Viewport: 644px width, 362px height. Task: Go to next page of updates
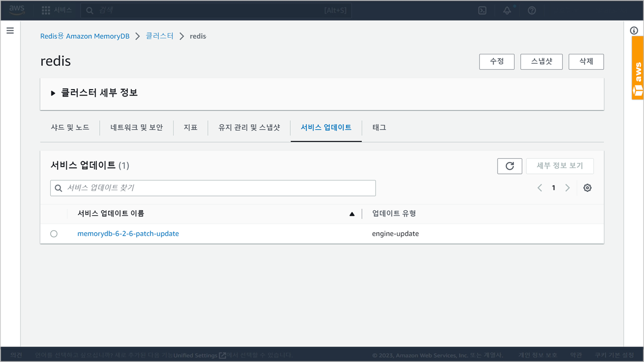pos(568,188)
